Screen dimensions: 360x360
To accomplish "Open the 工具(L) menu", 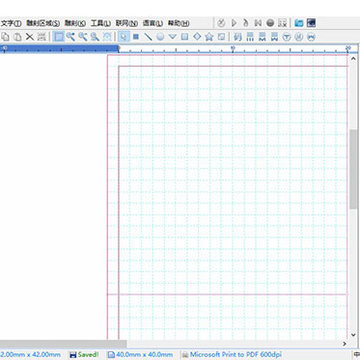I will click(101, 23).
